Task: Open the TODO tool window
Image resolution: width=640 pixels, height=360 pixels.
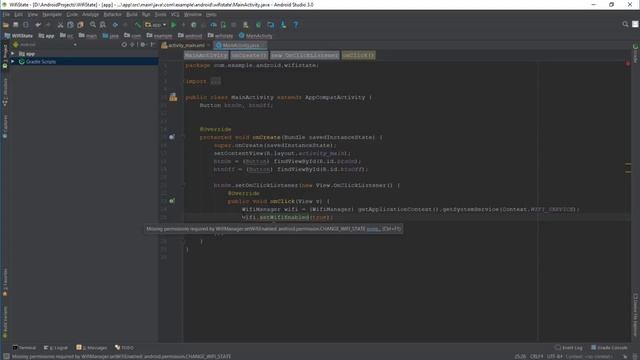Action: click(x=124, y=348)
